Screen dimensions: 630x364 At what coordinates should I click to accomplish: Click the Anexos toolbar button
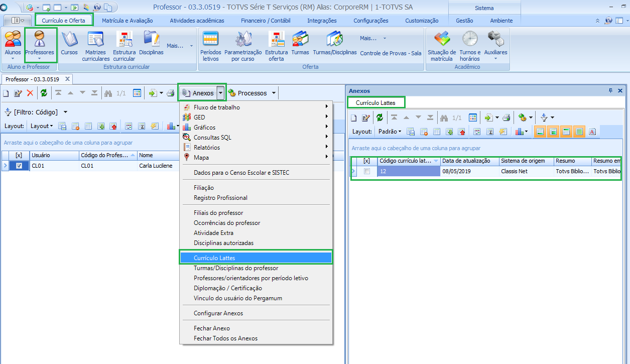[x=198, y=93]
